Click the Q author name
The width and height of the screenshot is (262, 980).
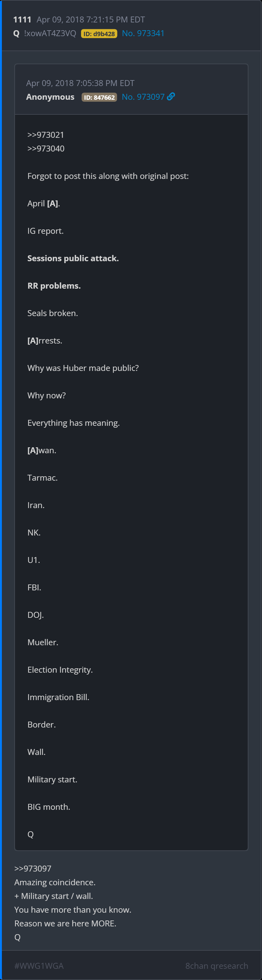tap(16, 33)
